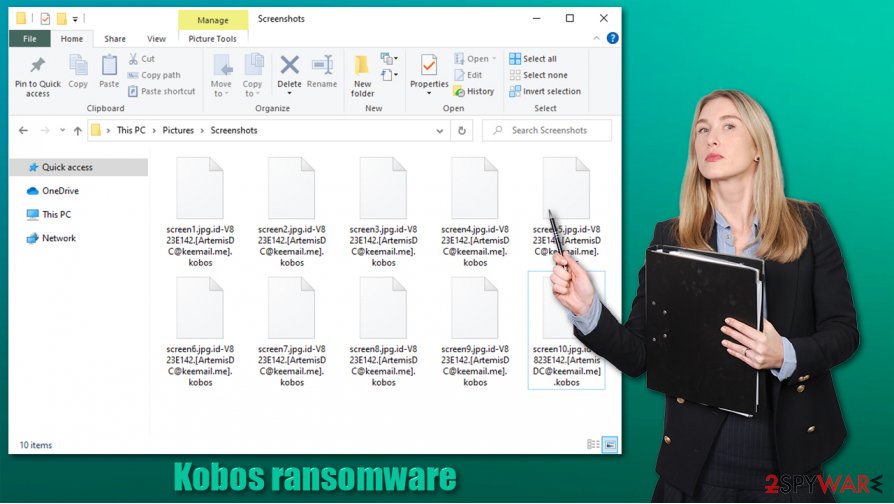894x504 pixels.
Task: Show file History
Action: [x=474, y=91]
